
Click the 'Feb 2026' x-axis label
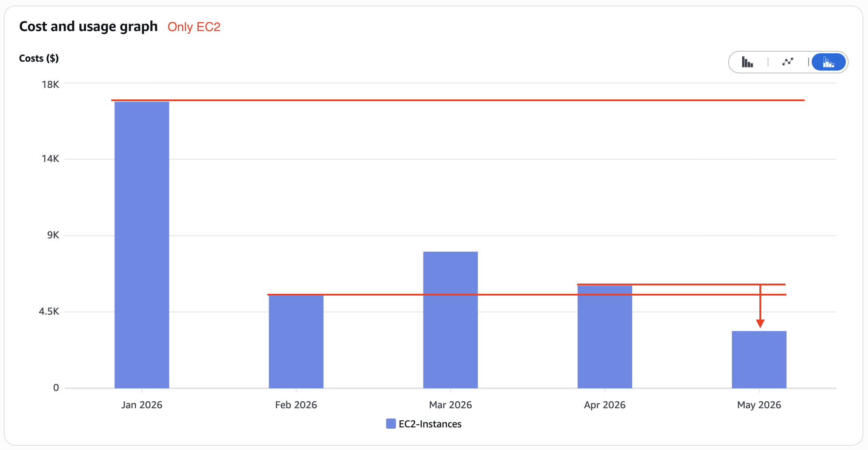(296, 405)
